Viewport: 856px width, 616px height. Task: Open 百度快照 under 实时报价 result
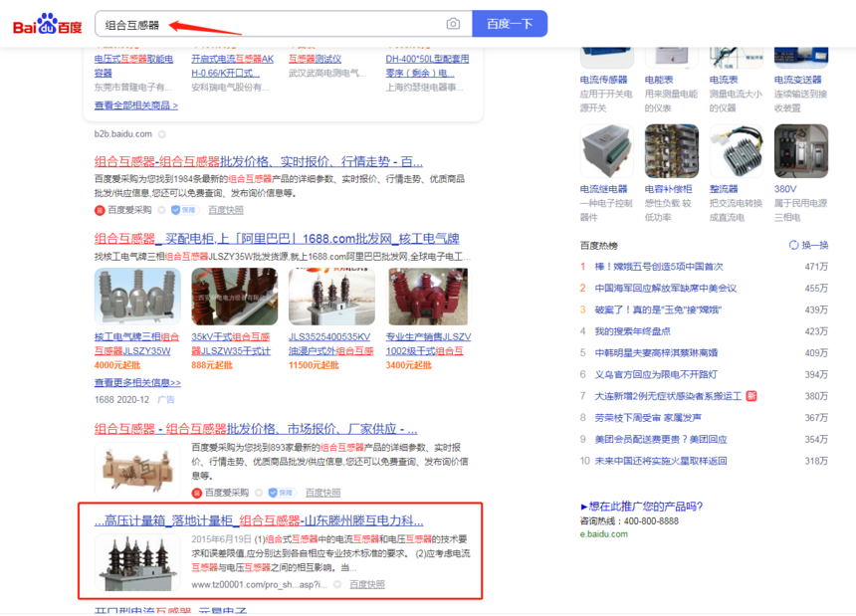click(x=226, y=210)
